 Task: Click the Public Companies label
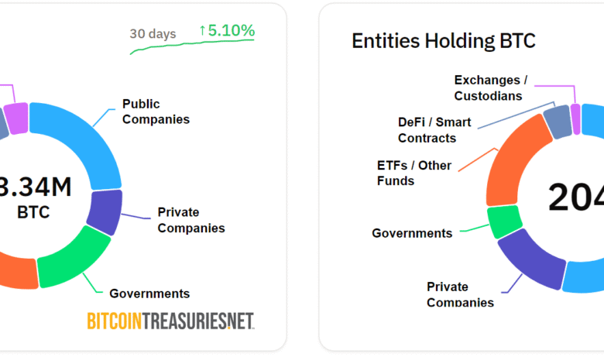pos(156,112)
